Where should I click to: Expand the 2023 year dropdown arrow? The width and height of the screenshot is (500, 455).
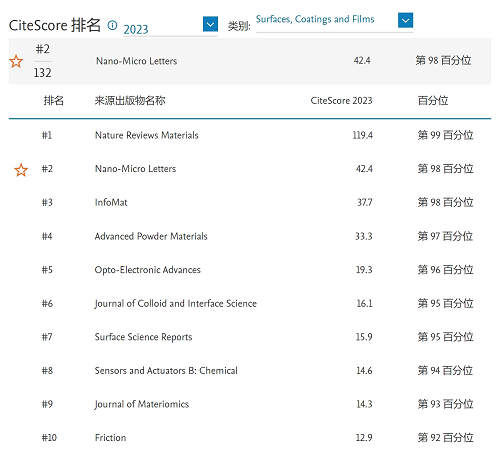(210, 24)
